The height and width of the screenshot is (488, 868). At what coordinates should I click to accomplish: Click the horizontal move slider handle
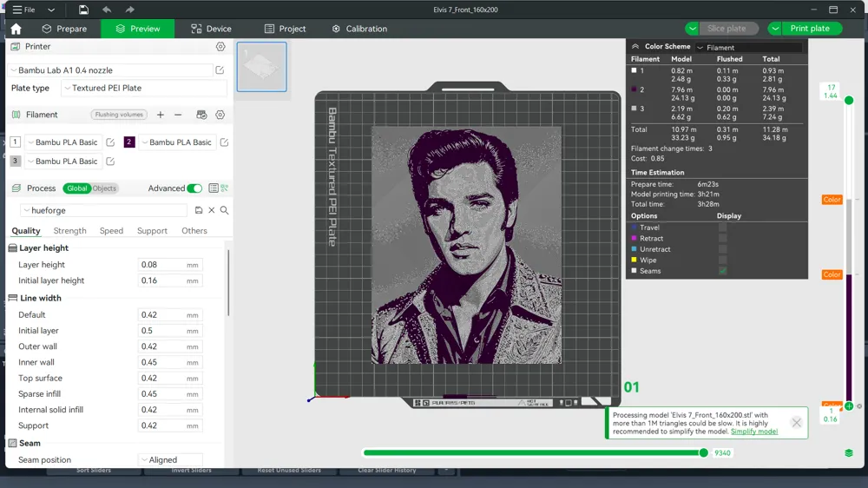[x=704, y=452]
